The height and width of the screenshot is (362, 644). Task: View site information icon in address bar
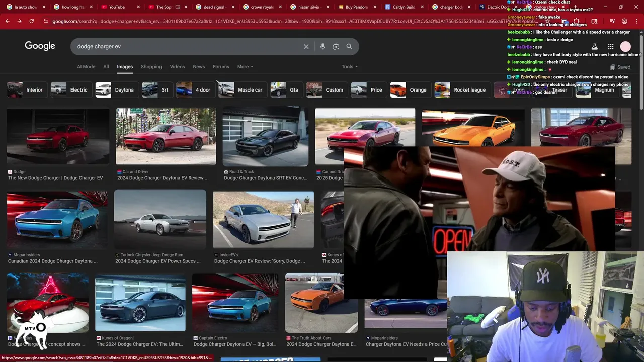[46, 21]
